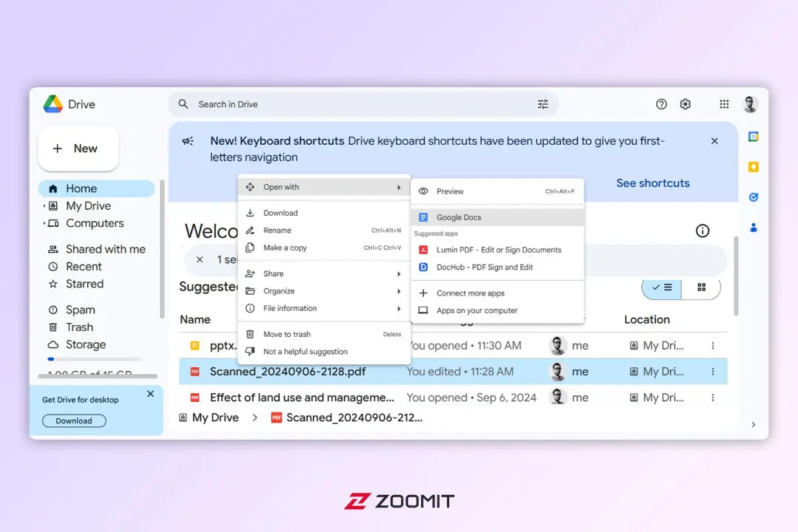Open file with Google Docs

497,217
